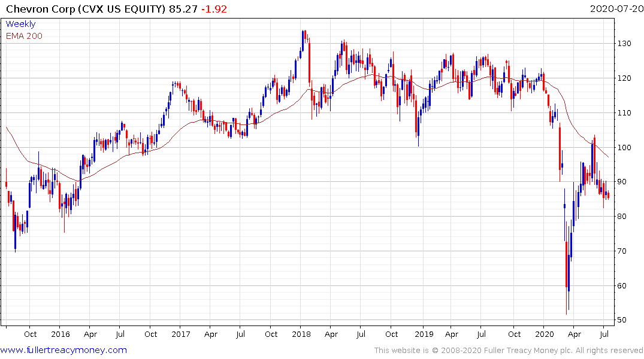Image resolution: width=644 pixels, height=359 pixels.
Task: Click the -1.92 price change value
Action: coord(214,8)
